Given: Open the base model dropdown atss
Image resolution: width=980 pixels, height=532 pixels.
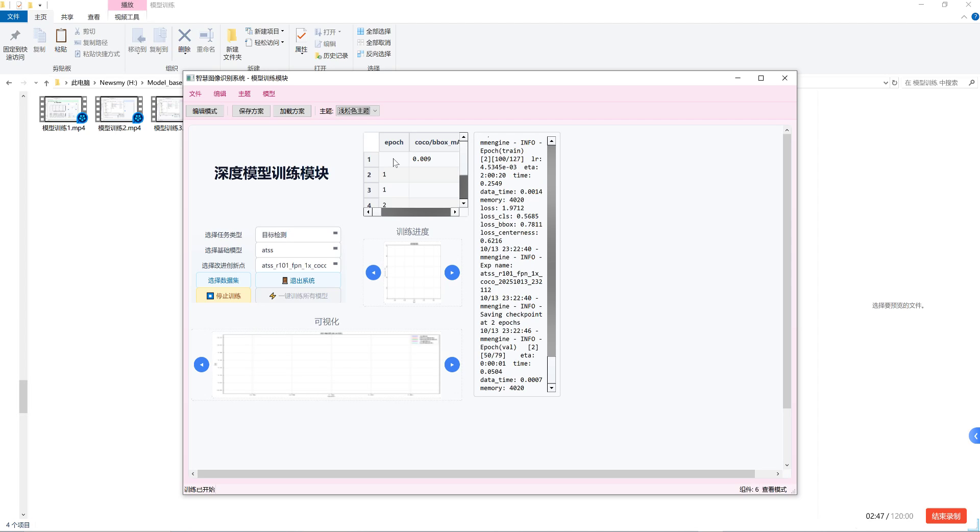Looking at the screenshot, I should [x=298, y=250].
